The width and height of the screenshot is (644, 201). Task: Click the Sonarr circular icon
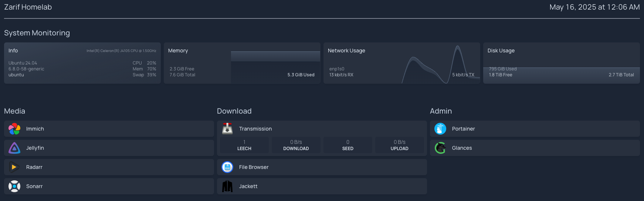(x=14, y=186)
